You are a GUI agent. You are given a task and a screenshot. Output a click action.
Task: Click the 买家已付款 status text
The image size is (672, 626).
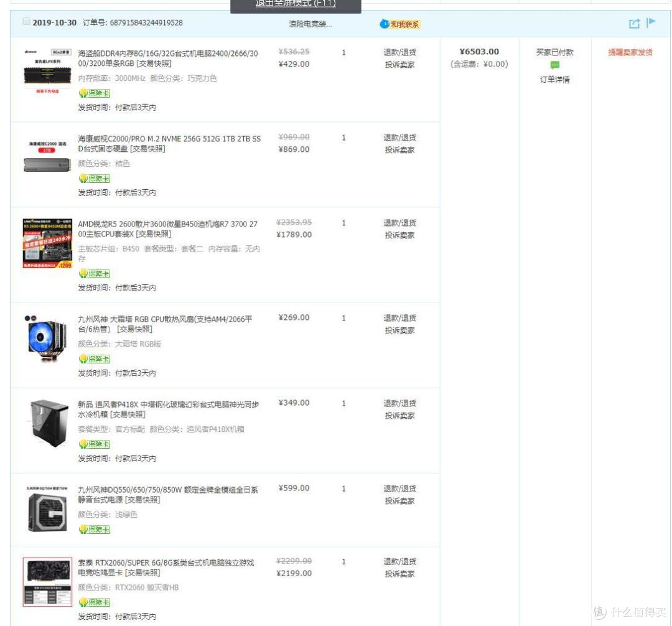[x=554, y=52]
